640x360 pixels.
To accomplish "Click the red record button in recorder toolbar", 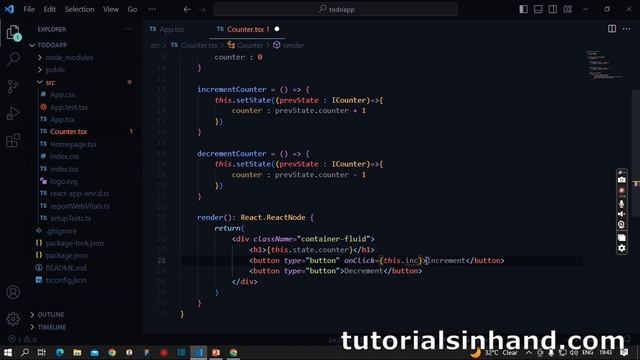I will pos(622,191).
